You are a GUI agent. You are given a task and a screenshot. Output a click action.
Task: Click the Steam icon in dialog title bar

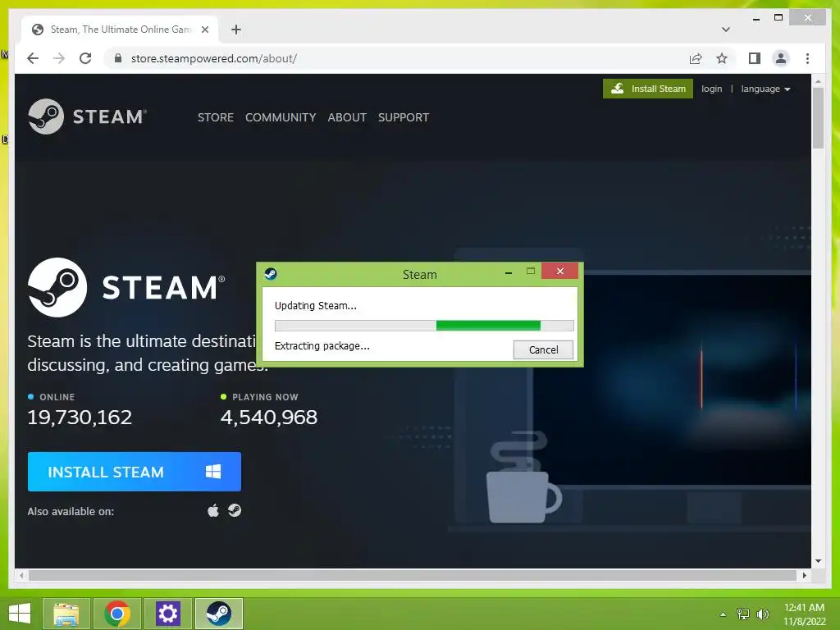click(271, 274)
